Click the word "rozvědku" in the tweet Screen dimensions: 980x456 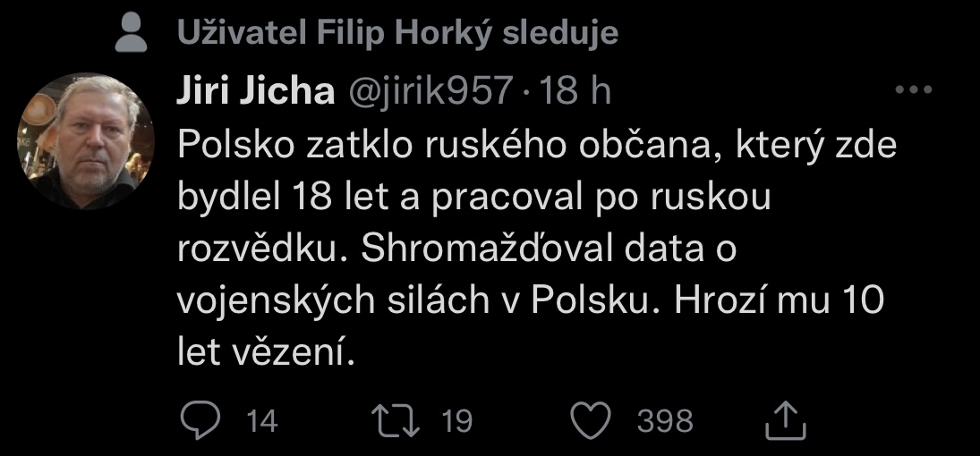pyautogui.click(x=259, y=251)
